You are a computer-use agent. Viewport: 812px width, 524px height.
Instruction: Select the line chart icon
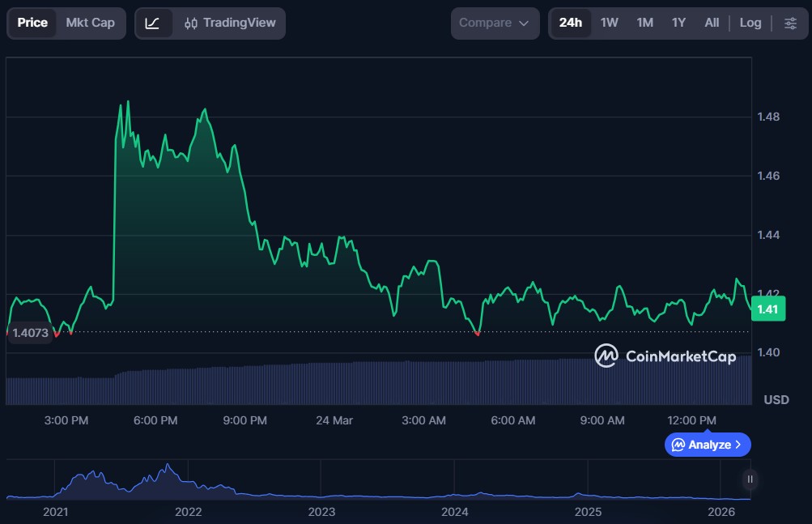[x=153, y=23]
